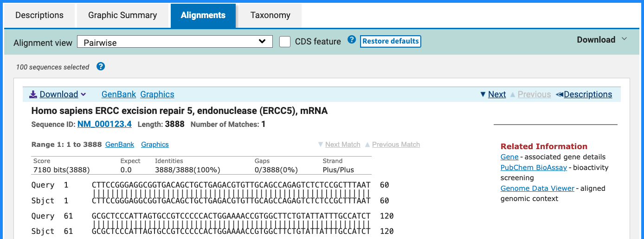Follow the Gene related information link

509,157
